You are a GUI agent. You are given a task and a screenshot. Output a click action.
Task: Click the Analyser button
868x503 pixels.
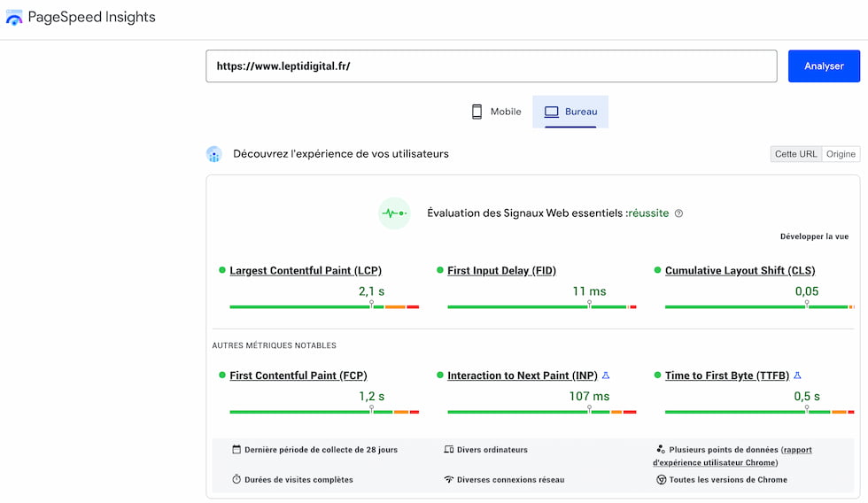click(824, 66)
